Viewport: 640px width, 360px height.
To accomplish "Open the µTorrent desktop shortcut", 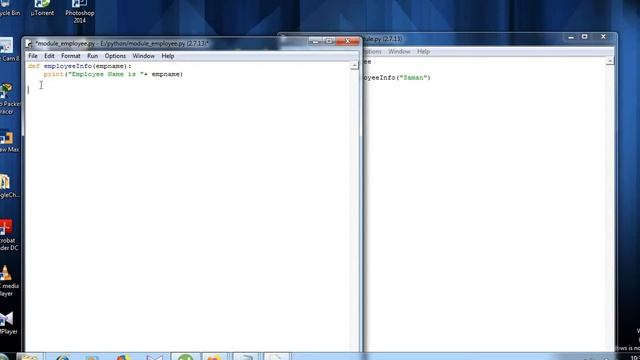I will point(42,8).
